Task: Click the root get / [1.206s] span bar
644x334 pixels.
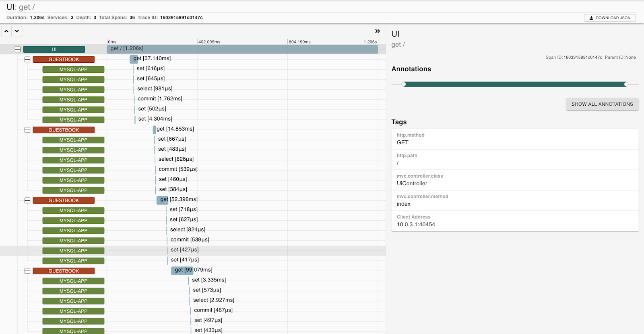Action: coord(242,49)
